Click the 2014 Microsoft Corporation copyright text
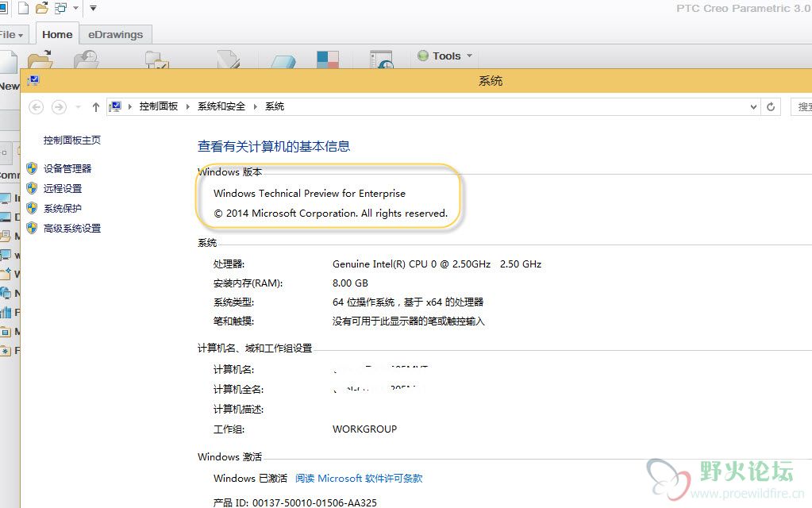The image size is (812, 508). tap(330, 213)
